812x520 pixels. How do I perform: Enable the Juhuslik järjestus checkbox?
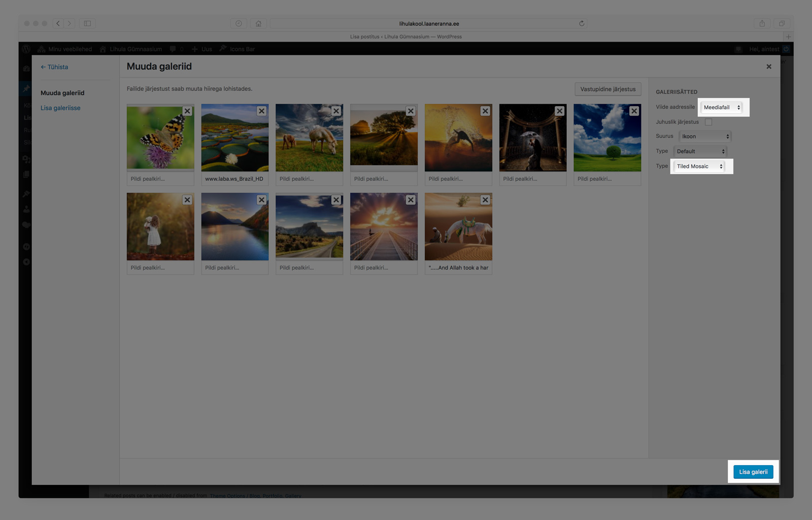pyautogui.click(x=708, y=122)
